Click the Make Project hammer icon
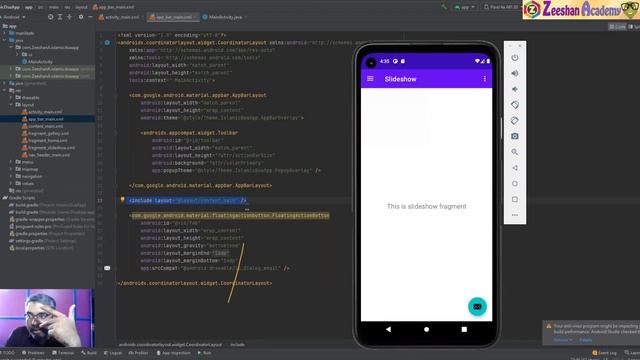The height and width of the screenshot is (360, 640). (x=444, y=7)
